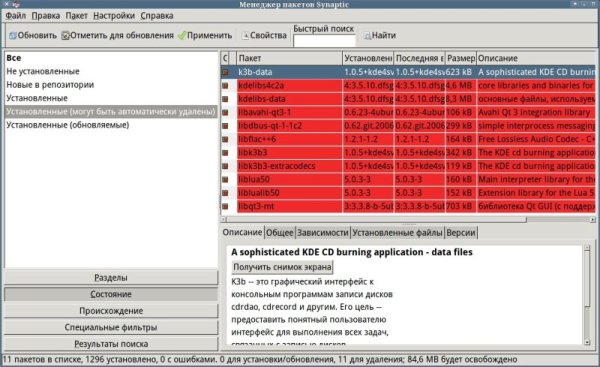Sort by the Описание column header

coord(536,58)
